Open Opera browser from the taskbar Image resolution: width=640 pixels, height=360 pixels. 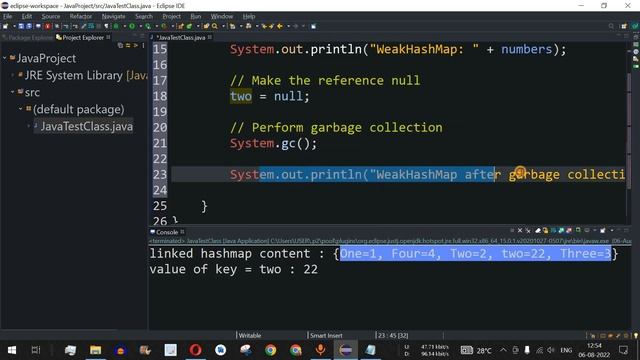(x=196, y=350)
